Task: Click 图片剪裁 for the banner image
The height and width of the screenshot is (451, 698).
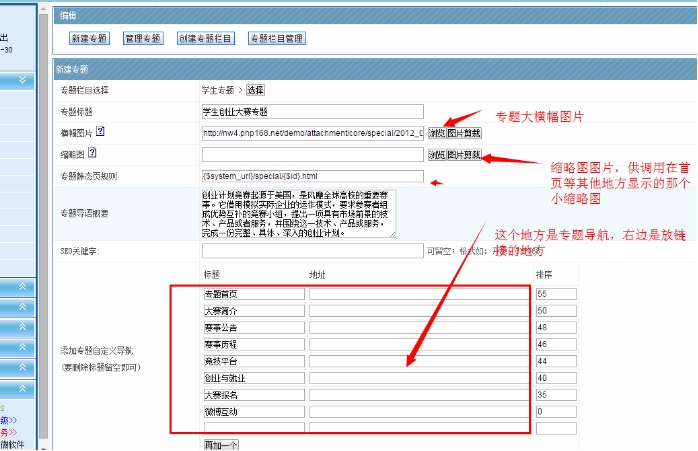Action: pos(463,133)
